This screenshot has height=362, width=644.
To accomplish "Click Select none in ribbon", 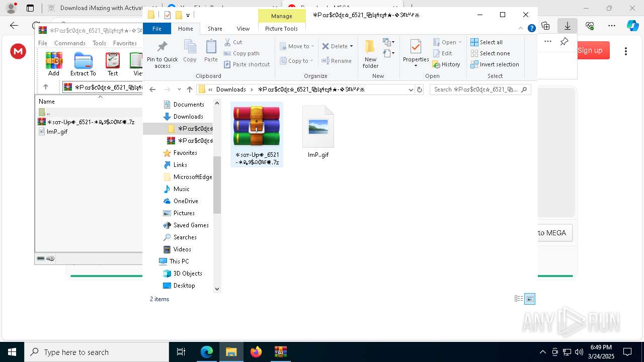I will click(491, 53).
